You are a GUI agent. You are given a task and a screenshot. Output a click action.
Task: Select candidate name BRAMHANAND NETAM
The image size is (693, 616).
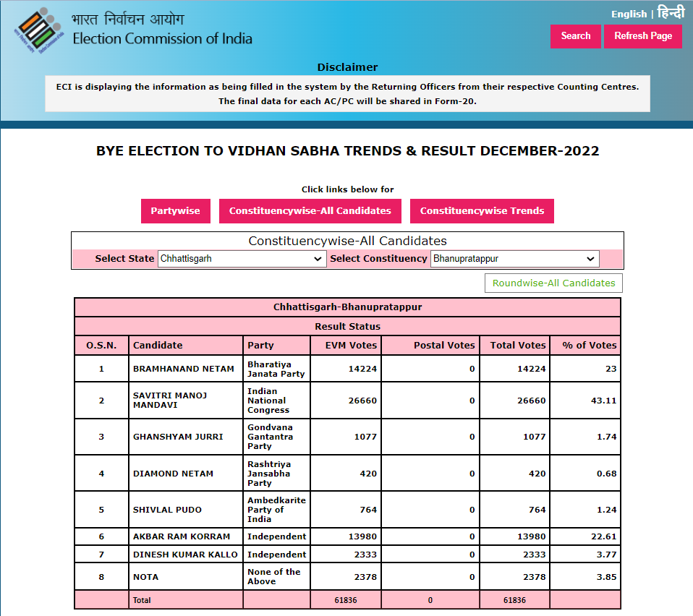pos(184,369)
